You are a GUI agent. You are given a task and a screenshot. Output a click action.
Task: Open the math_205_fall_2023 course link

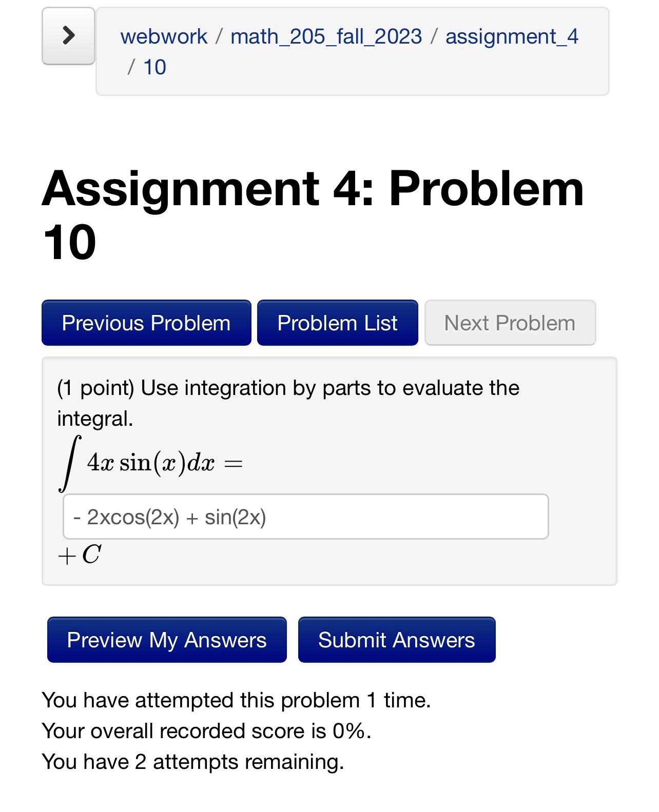coord(325,36)
